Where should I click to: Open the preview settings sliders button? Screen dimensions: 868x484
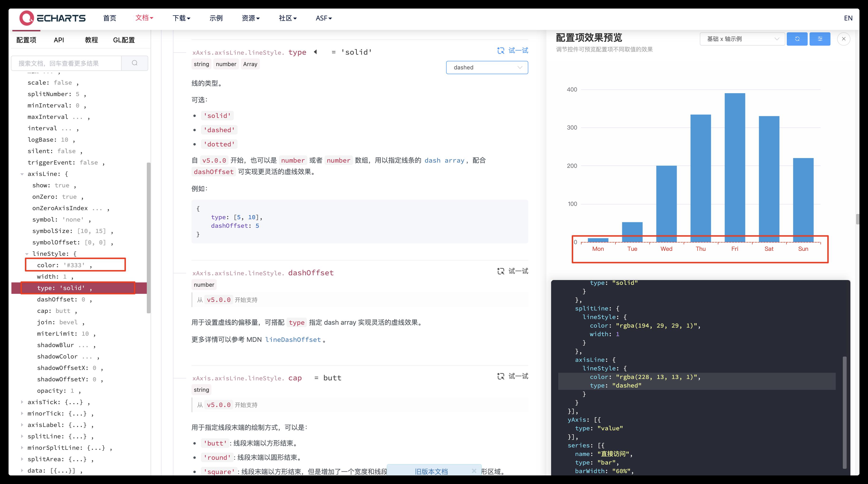820,39
